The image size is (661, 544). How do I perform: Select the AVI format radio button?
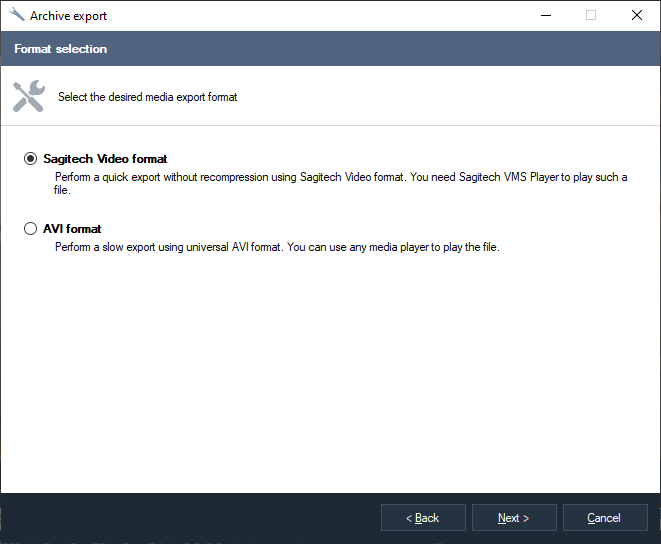(30, 229)
